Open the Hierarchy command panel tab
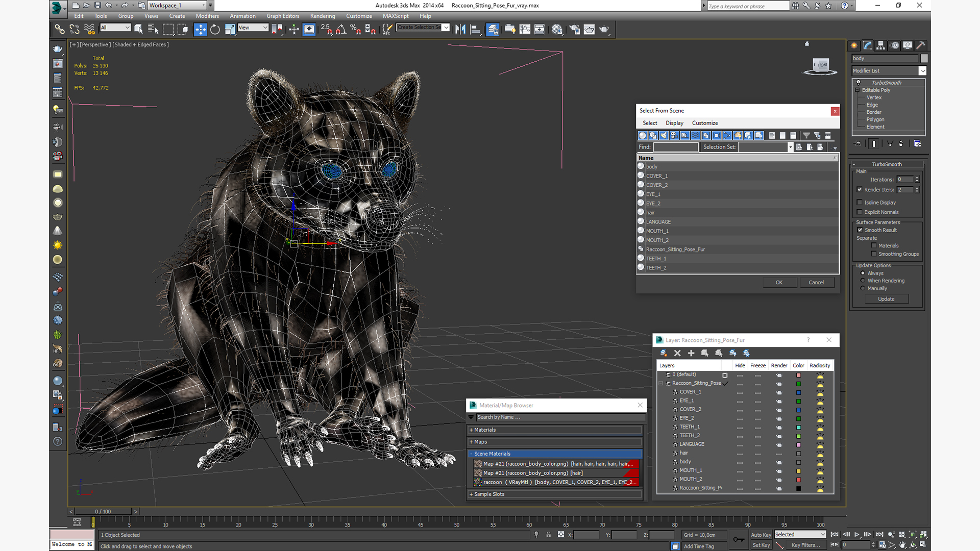980x551 pixels. [x=881, y=45]
